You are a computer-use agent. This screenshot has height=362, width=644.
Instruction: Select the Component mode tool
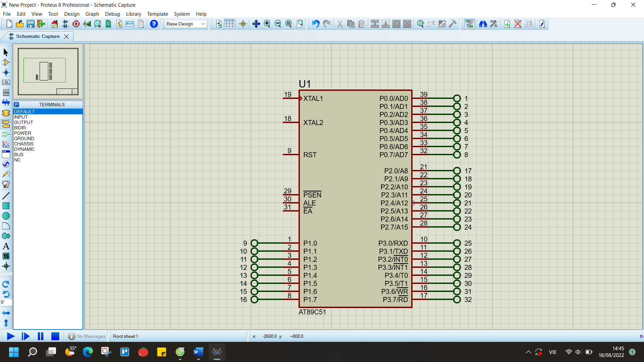[6, 62]
